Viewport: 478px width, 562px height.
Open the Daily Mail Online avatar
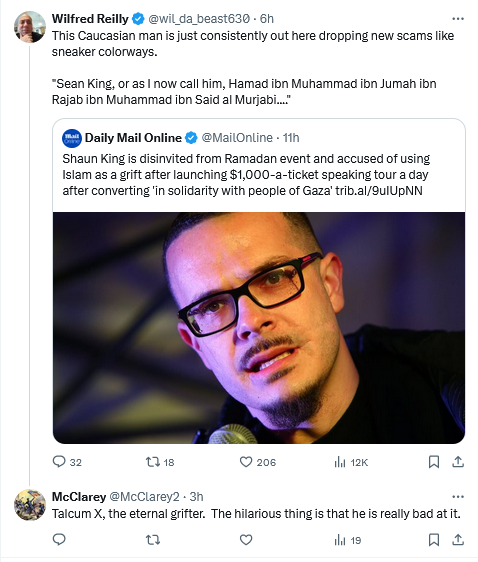72,138
